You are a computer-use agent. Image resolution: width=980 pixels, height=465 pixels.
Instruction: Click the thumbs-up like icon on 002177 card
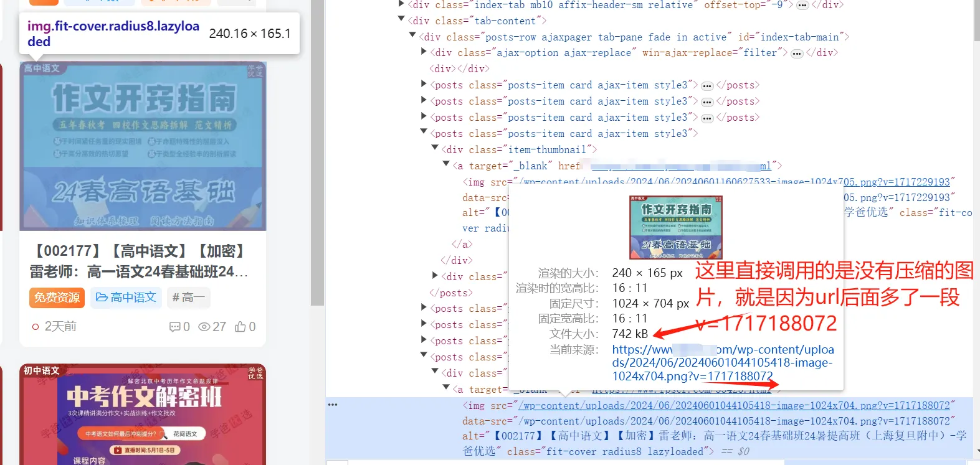[240, 326]
